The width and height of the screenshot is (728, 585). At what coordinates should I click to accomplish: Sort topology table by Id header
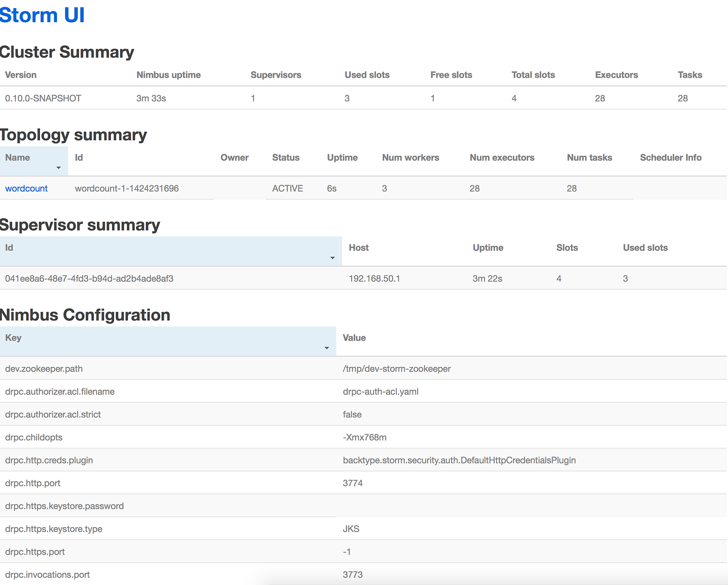[x=79, y=158]
